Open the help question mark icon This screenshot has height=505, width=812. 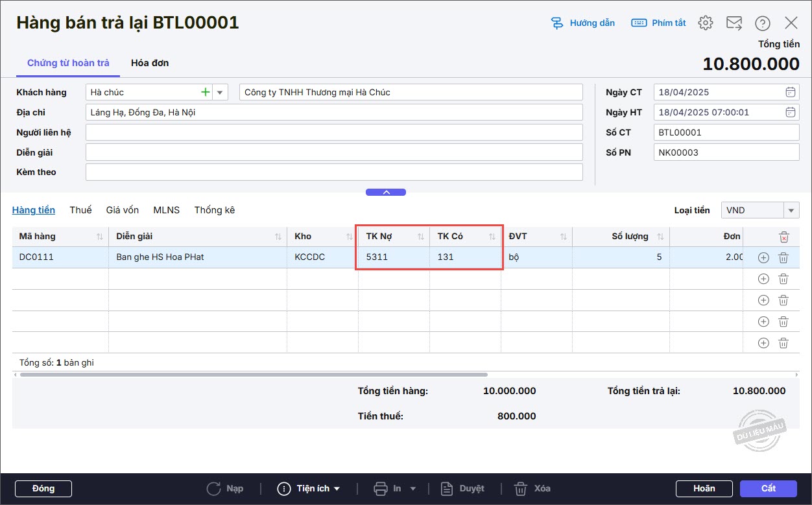pyautogui.click(x=762, y=23)
